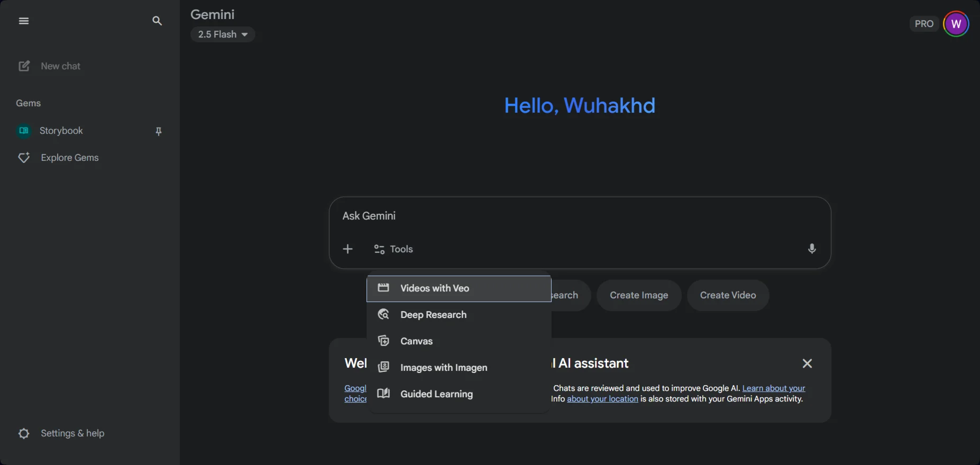This screenshot has height=465, width=980.
Task: Dismiss the AI assistant welcome card
Action: point(807,363)
